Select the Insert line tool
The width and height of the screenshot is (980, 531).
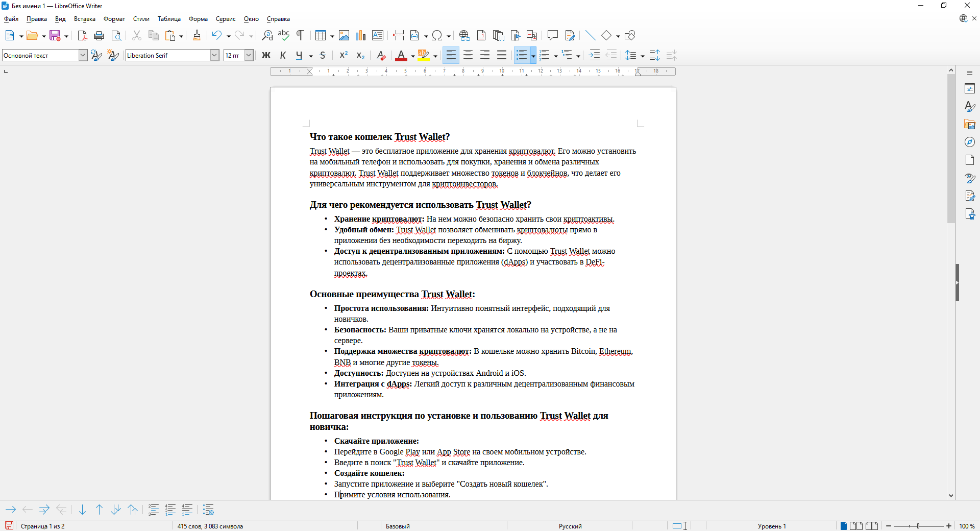pos(591,35)
